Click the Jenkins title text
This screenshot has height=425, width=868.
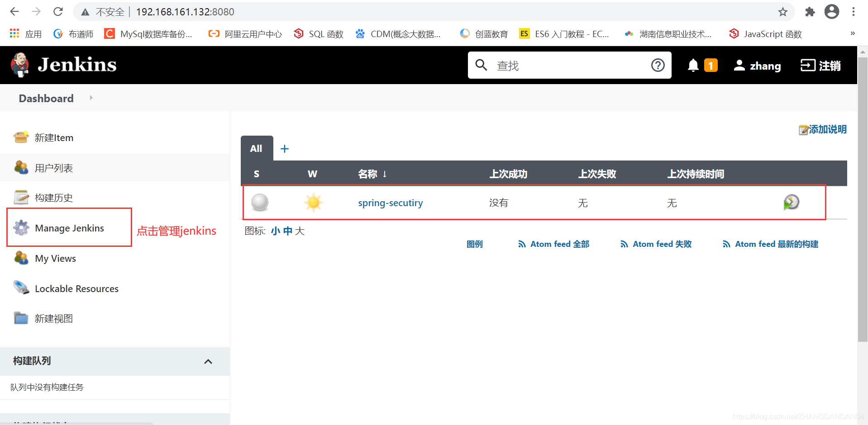click(77, 65)
